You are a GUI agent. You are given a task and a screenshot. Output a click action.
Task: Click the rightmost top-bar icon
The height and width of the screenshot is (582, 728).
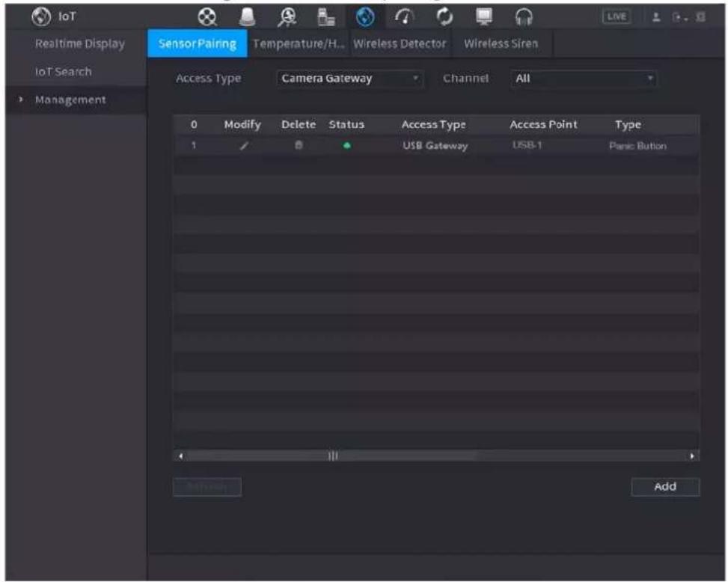701,17
